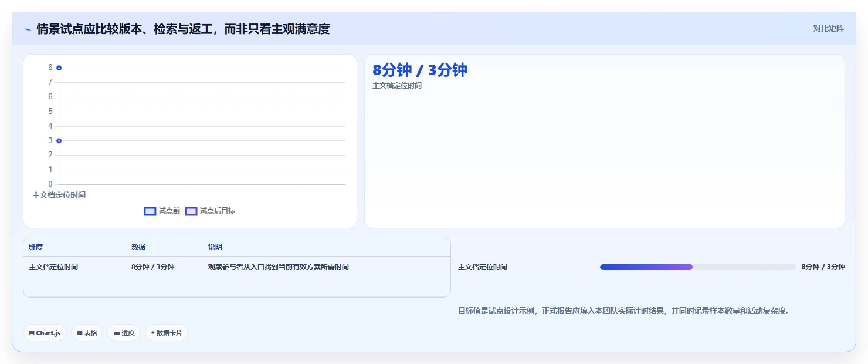Image resolution: width=868 pixels, height=364 pixels.
Task: Toggle the 试点前 legend item
Action: (162, 211)
